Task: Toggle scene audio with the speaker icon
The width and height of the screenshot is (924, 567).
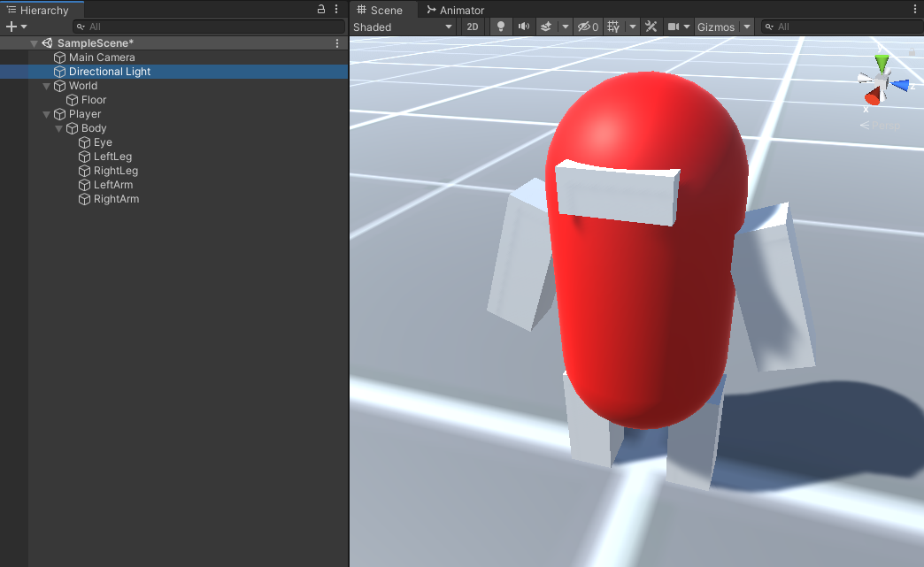Action: pos(523,27)
